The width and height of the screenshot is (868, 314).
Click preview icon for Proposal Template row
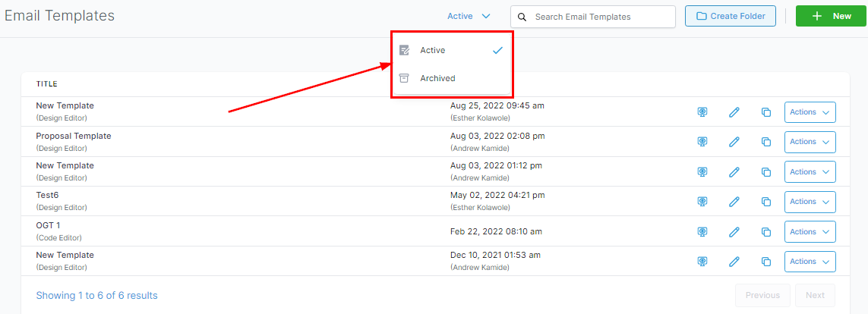702,142
